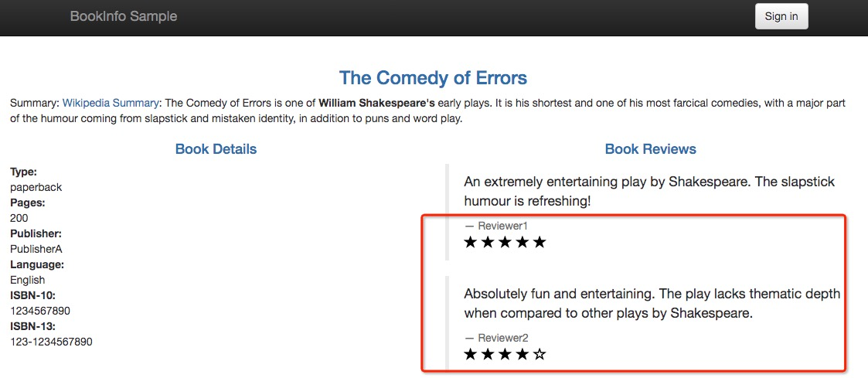The width and height of the screenshot is (868, 378).
Task: Click first filled star under Reviewer2
Action: pyautogui.click(x=470, y=355)
